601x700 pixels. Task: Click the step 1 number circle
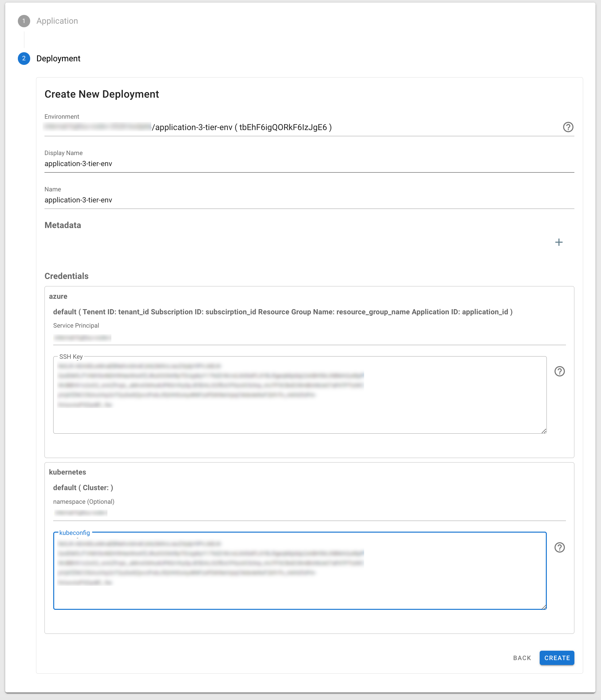[x=24, y=21]
